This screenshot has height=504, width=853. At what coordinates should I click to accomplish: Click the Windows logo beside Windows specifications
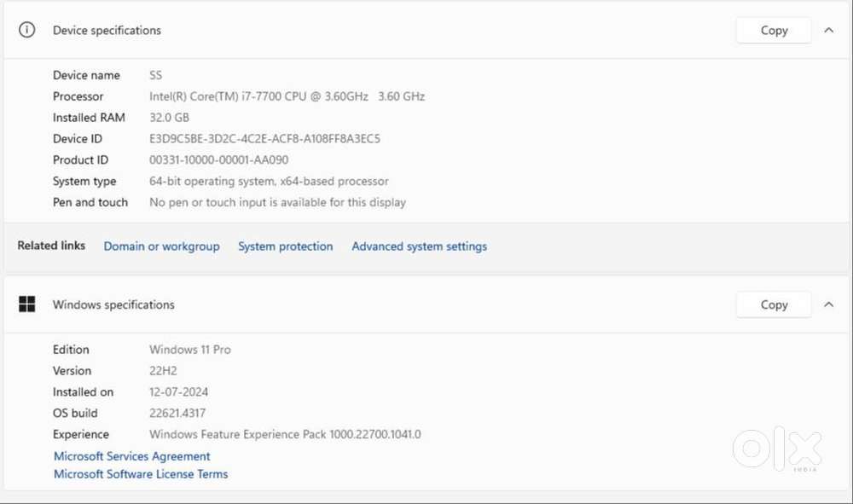point(26,304)
